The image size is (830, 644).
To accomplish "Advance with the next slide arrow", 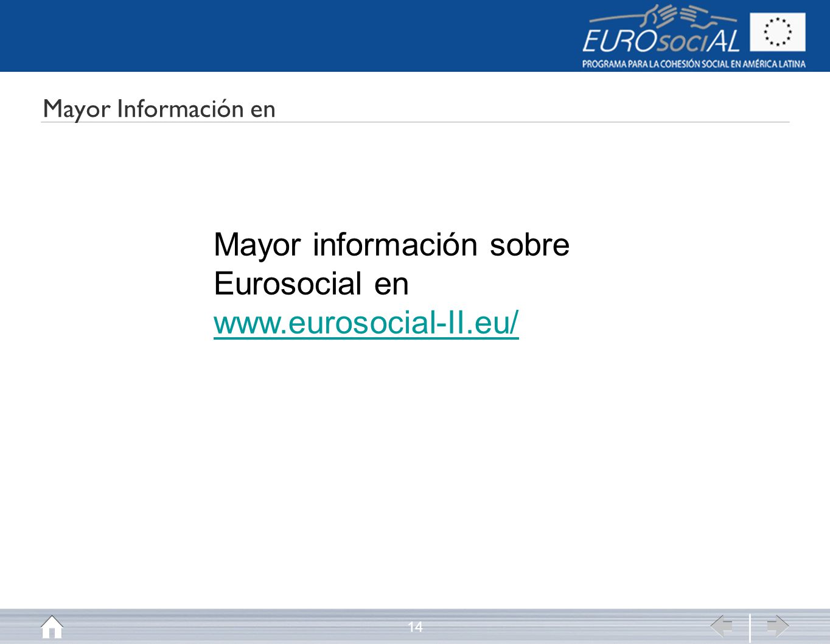I will coord(777,626).
